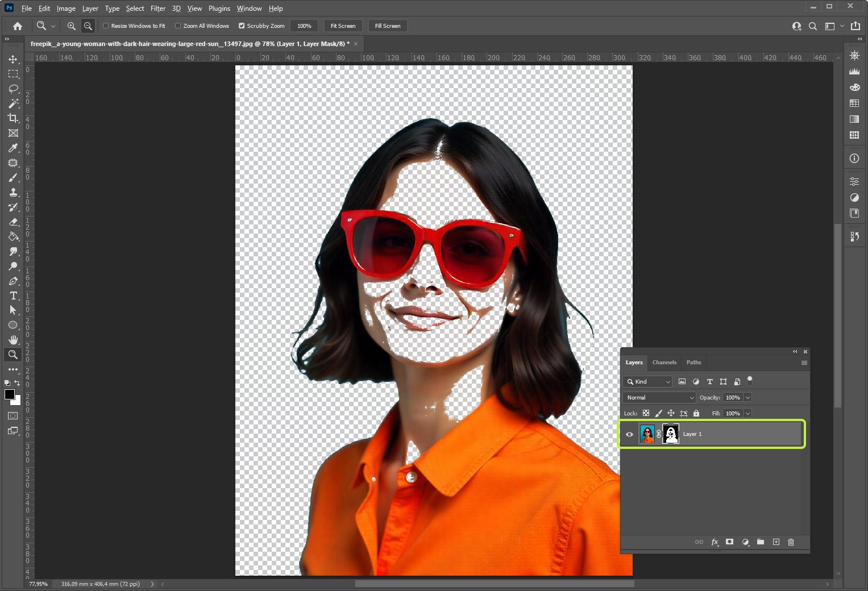Select the Paint Bucket tool

tap(13, 236)
